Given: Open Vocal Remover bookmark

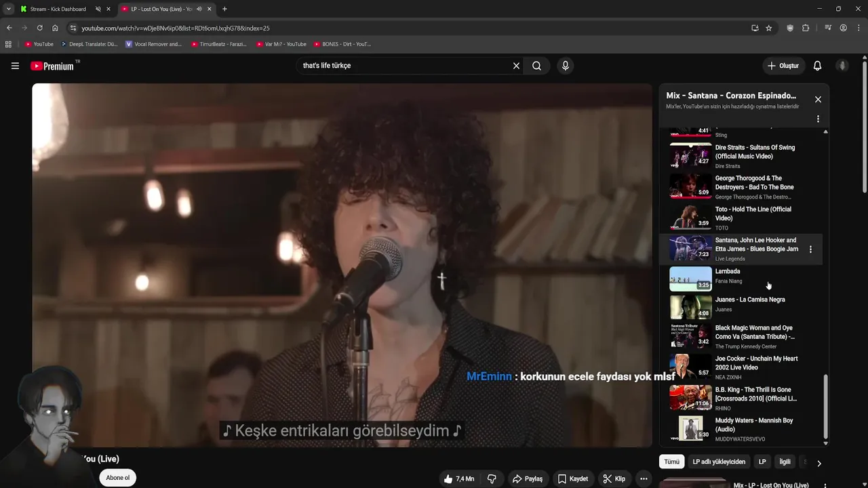Looking at the screenshot, I should [x=153, y=44].
